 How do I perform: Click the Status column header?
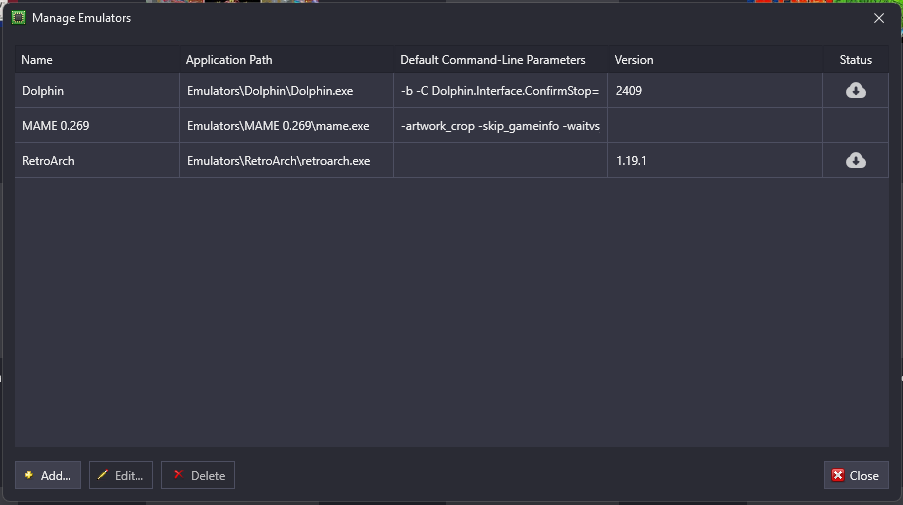point(856,60)
